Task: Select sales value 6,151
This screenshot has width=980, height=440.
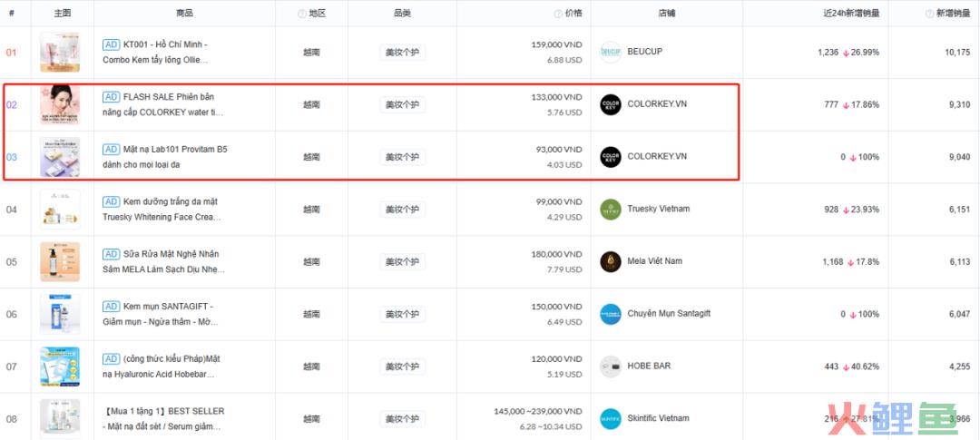Action: [x=959, y=210]
